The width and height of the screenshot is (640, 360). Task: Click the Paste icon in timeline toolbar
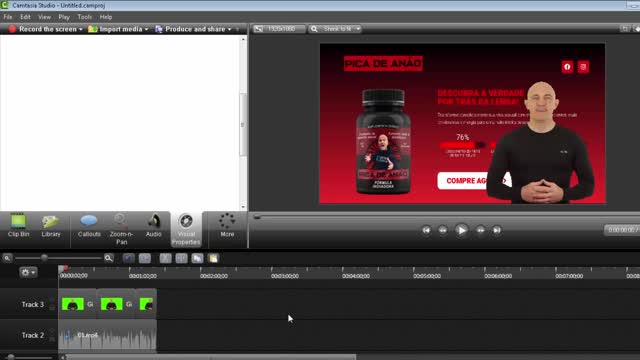pos(213,258)
